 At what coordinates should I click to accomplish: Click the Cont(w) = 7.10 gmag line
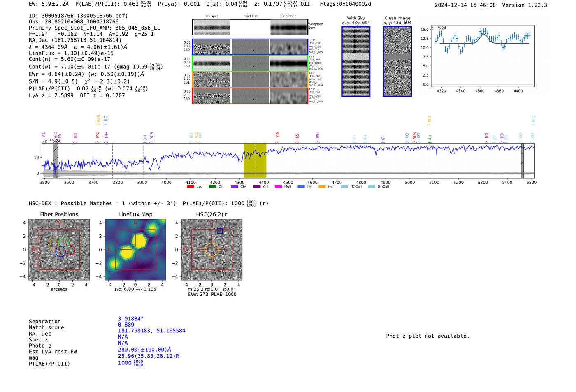pos(96,66)
